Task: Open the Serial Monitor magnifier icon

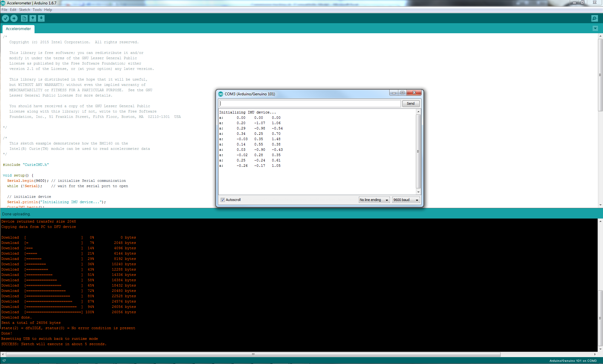Action: [594, 18]
